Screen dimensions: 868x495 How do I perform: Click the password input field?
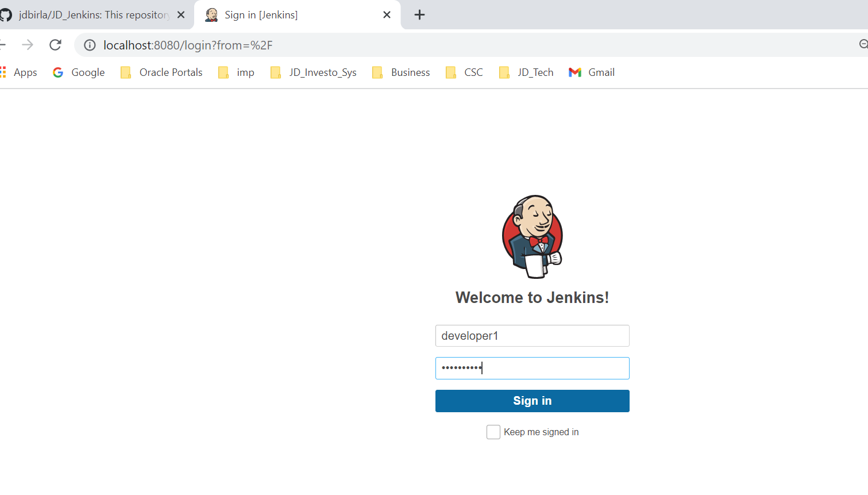point(533,368)
